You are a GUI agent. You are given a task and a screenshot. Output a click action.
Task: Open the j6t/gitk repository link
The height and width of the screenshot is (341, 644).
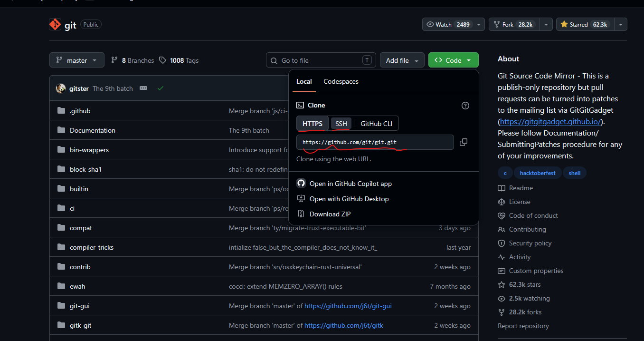click(344, 325)
